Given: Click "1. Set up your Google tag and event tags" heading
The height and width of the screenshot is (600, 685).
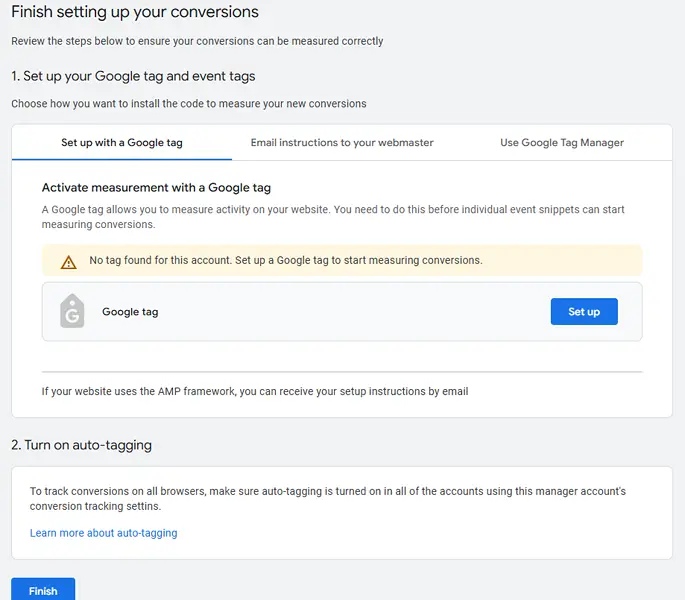Looking at the screenshot, I should (x=133, y=76).
